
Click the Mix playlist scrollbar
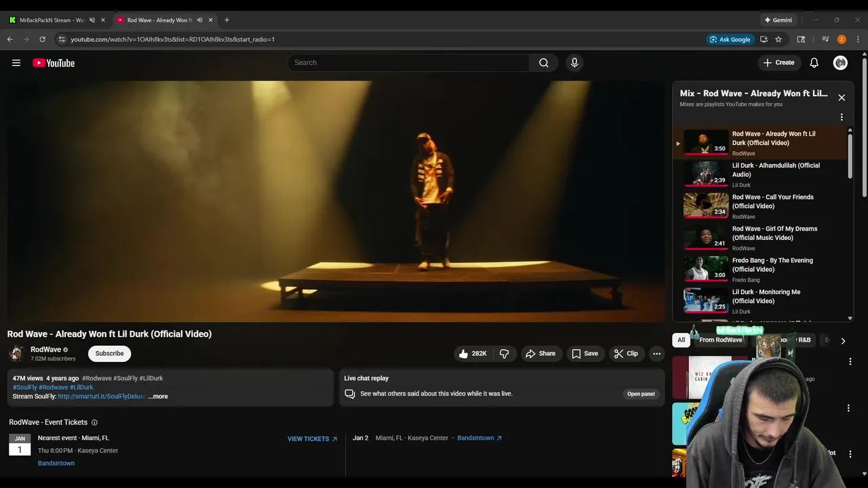click(x=850, y=155)
